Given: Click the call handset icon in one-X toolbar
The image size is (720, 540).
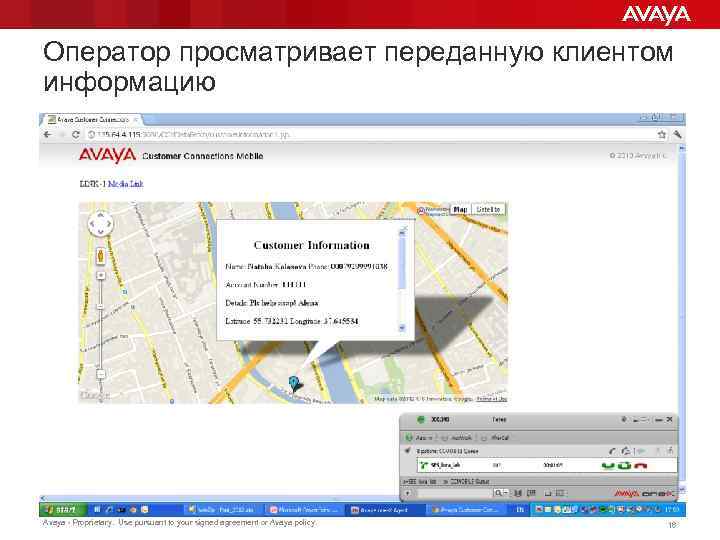Looking at the screenshot, I should coord(612,451).
